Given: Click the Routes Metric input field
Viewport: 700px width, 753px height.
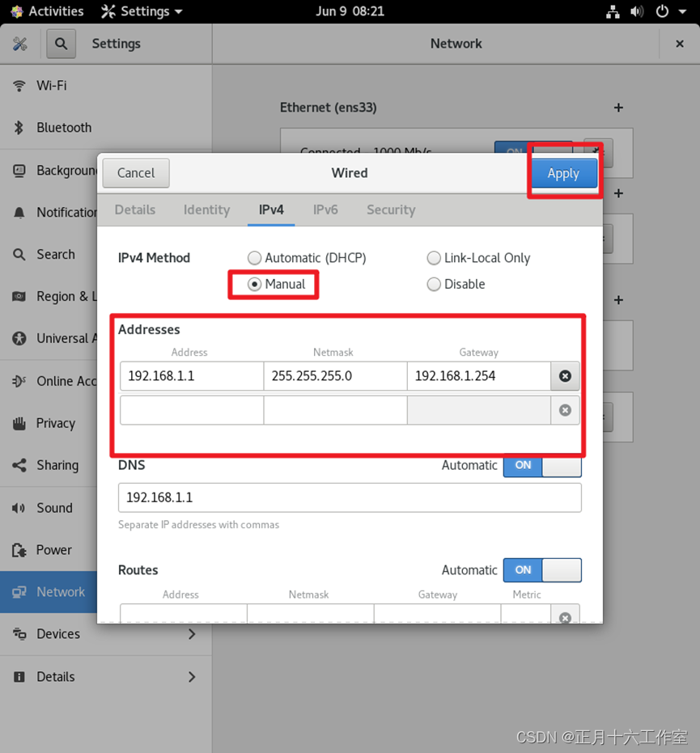Looking at the screenshot, I should click(x=526, y=614).
